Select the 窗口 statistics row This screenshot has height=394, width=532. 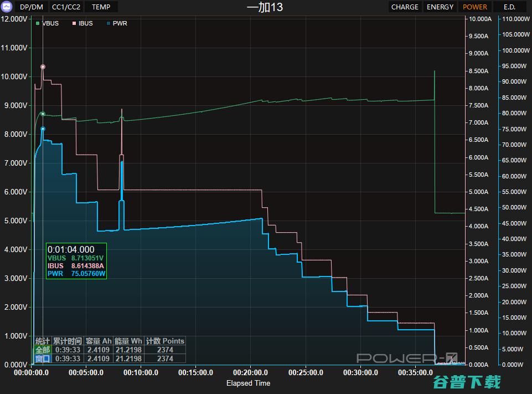point(42,359)
